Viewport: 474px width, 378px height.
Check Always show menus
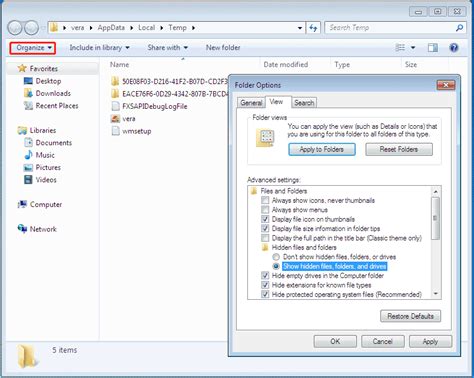tap(265, 210)
